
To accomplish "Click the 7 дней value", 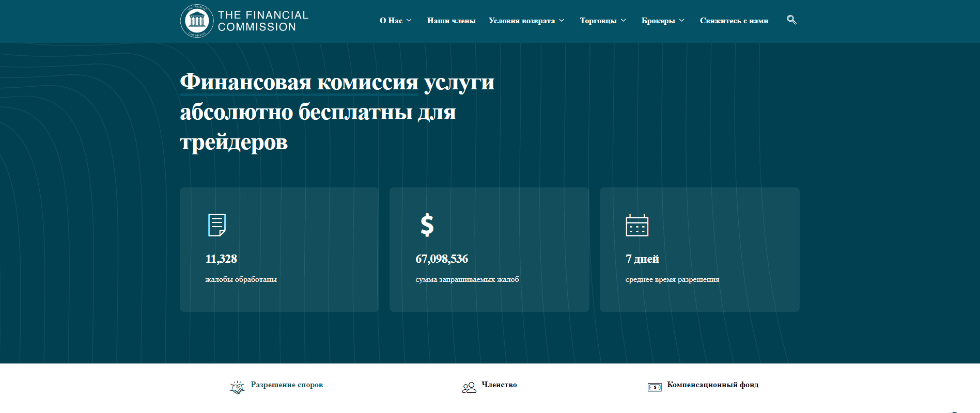I will [642, 259].
